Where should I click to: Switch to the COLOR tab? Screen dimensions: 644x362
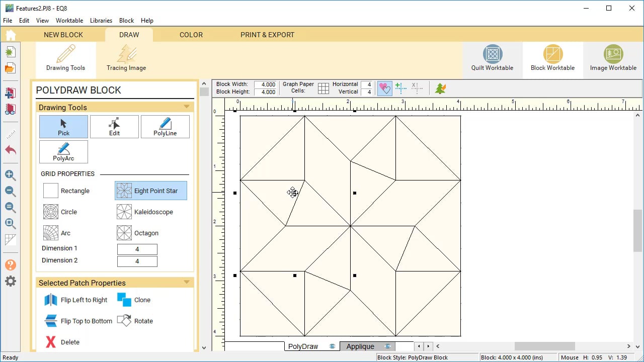tap(191, 35)
